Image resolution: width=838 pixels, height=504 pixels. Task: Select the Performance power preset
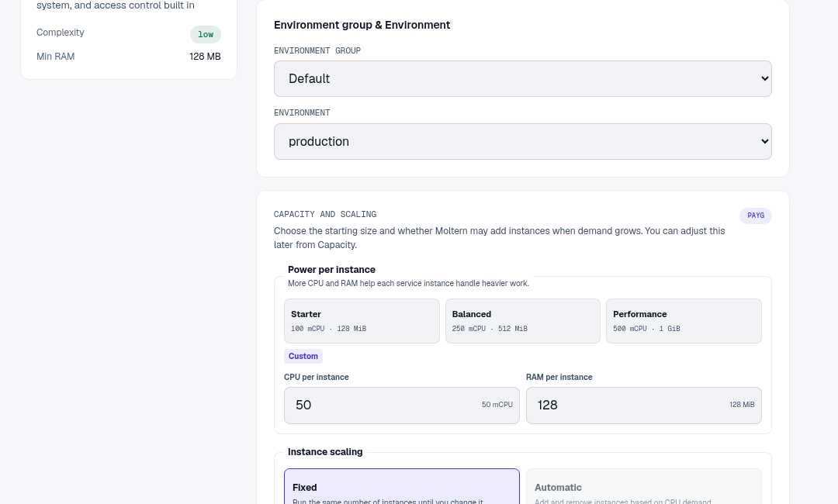pos(684,321)
